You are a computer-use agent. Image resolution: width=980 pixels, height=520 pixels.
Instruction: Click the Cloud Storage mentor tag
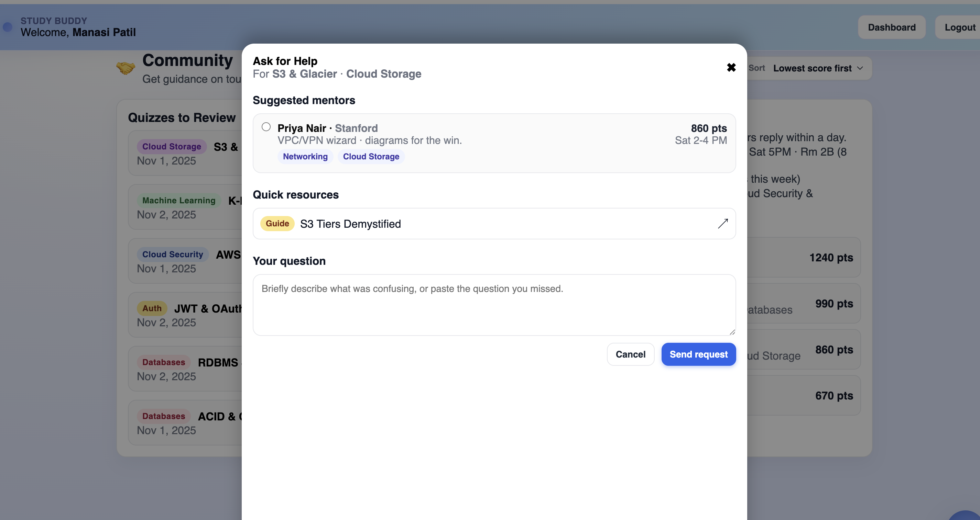[371, 157]
